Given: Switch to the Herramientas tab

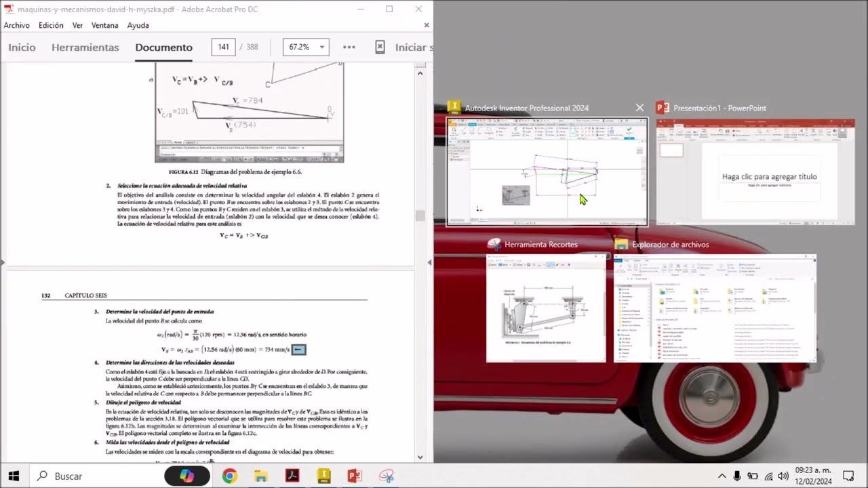Looking at the screenshot, I should coord(85,47).
